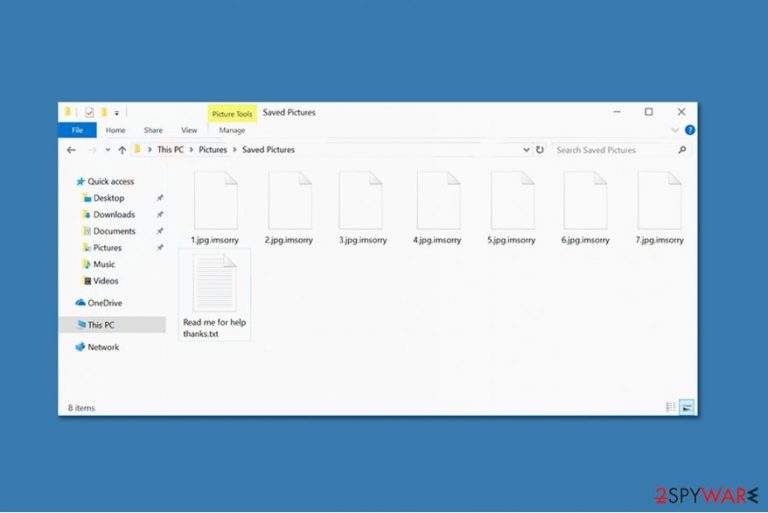
Task: Select the 3.jpg.imsorry file icon
Action: tap(360, 200)
